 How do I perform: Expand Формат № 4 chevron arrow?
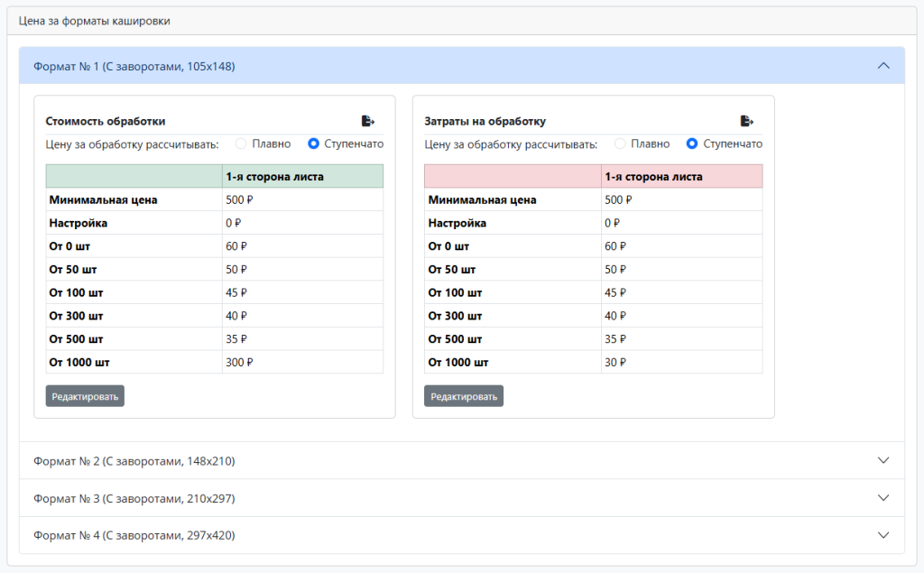tap(883, 535)
